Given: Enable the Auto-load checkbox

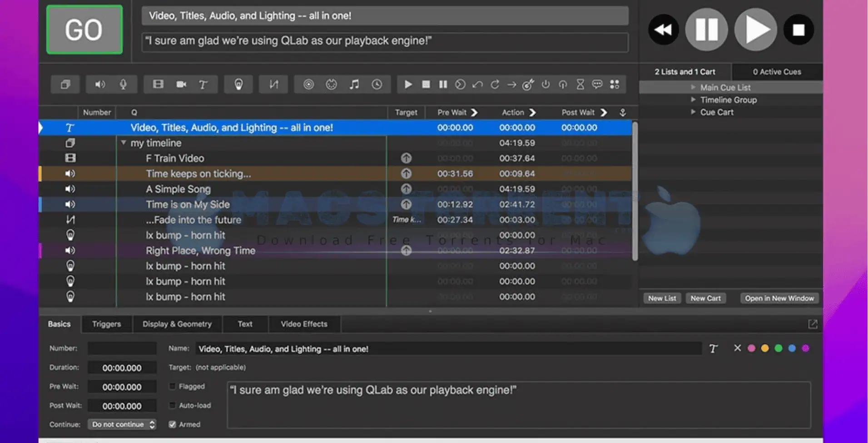Looking at the screenshot, I should point(173,405).
